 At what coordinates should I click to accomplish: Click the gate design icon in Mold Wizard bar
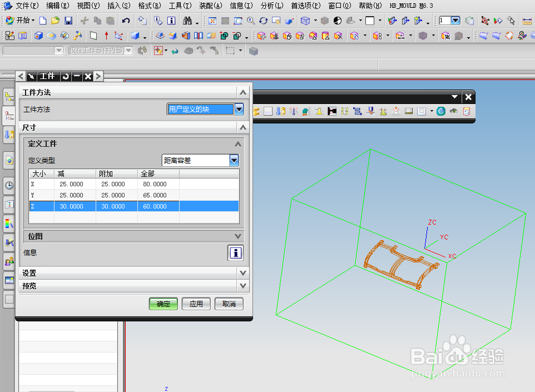(332, 111)
